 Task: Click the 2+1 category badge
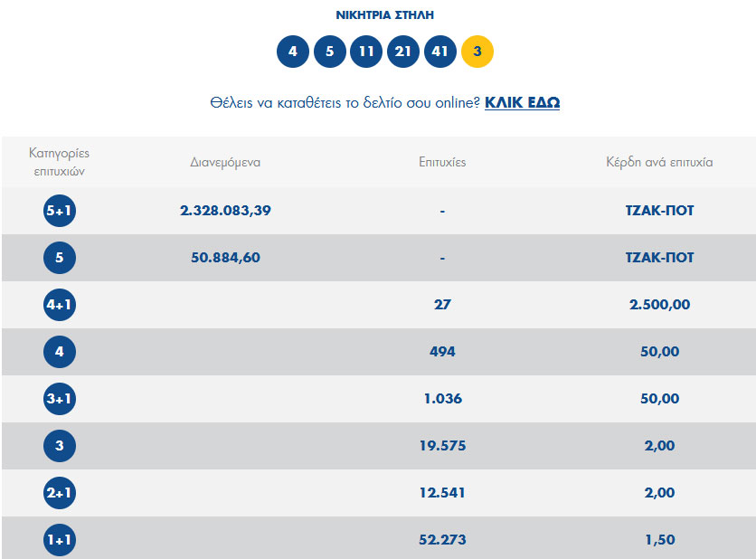click(x=60, y=493)
